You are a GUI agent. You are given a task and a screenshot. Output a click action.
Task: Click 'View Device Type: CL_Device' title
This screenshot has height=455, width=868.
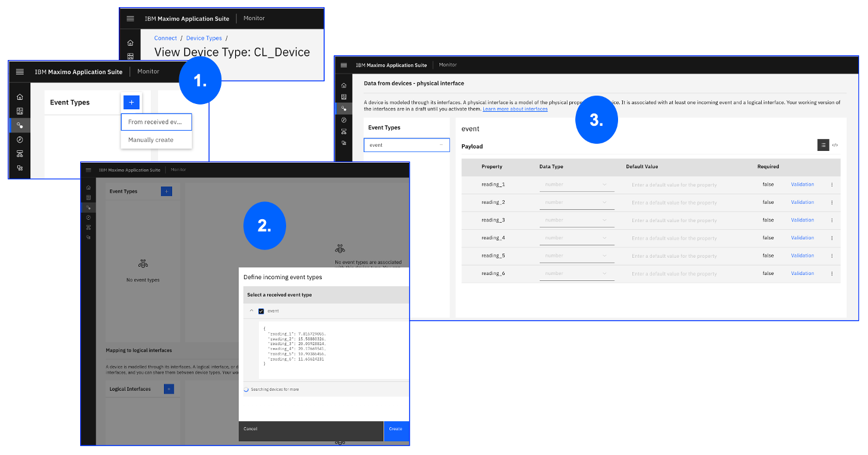tap(232, 52)
